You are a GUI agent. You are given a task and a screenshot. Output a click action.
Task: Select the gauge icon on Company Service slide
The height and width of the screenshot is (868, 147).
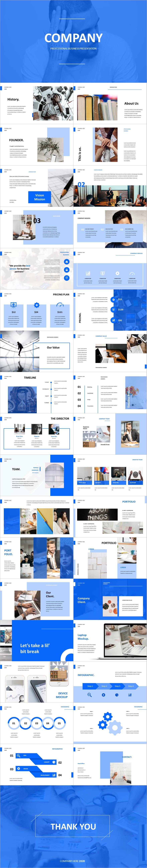click(132, 273)
